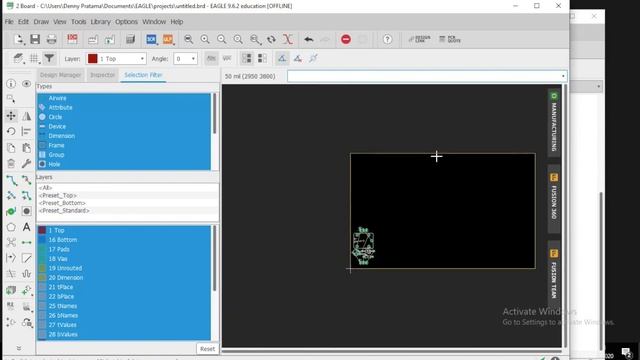
Task: Click the red Stop command icon
Action: pyautogui.click(x=346, y=39)
